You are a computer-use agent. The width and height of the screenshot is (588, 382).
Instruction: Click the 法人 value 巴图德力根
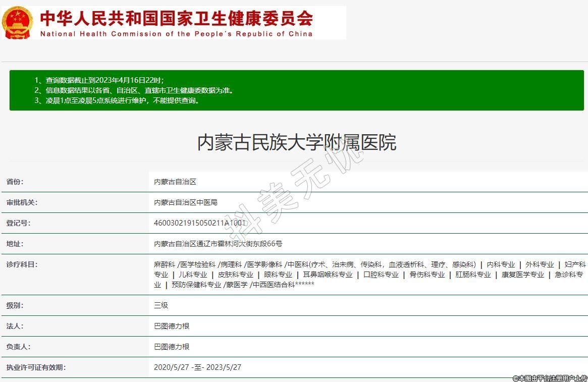[x=172, y=326]
